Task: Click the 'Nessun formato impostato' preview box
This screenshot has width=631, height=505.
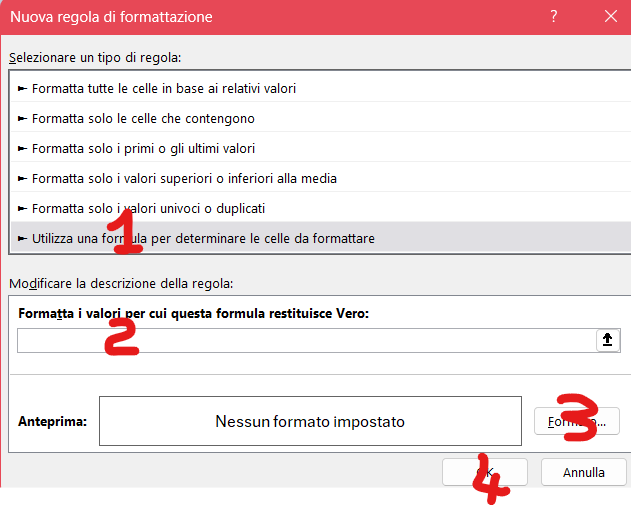Action: tap(310, 421)
